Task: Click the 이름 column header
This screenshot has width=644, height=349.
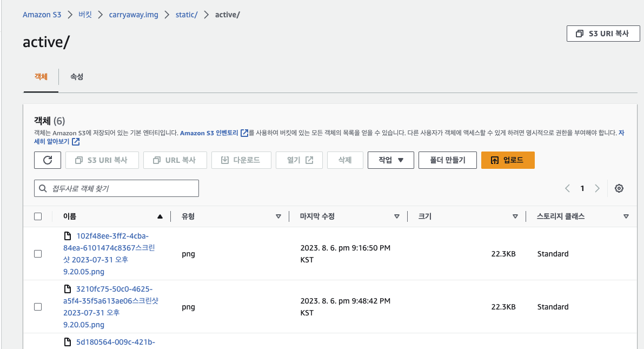Action: (x=70, y=216)
